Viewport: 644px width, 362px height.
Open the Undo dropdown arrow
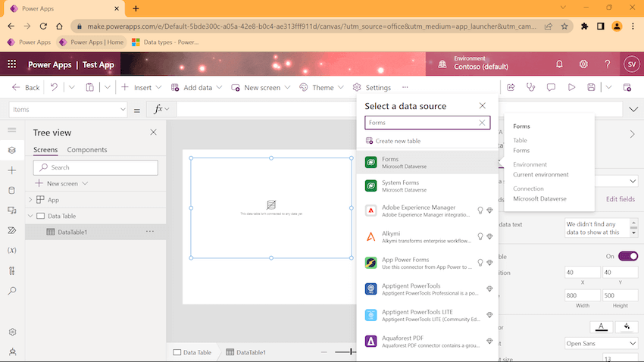click(x=71, y=87)
